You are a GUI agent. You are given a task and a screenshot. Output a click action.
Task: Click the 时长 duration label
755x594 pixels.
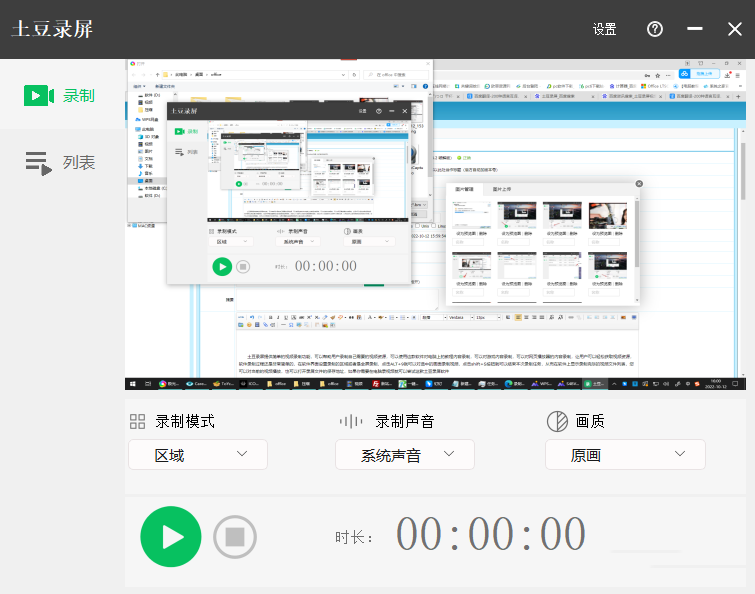[355, 538]
